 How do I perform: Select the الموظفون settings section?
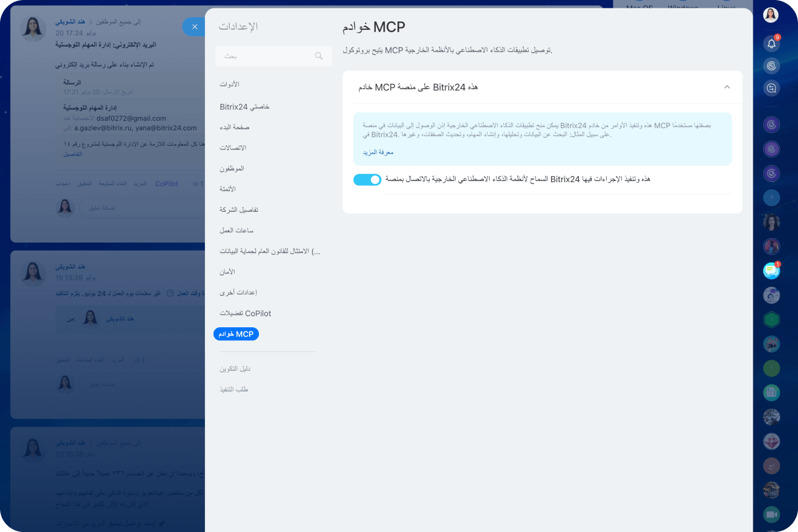tap(232, 168)
